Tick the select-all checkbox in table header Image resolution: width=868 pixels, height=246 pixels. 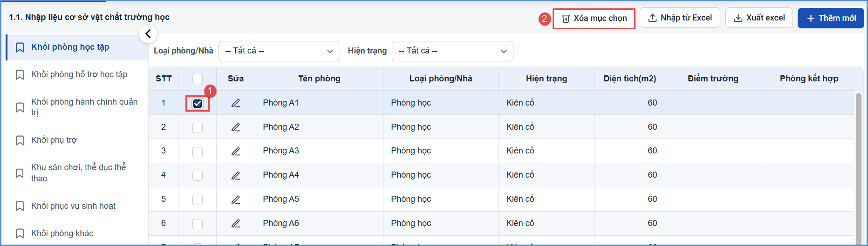point(198,79)
